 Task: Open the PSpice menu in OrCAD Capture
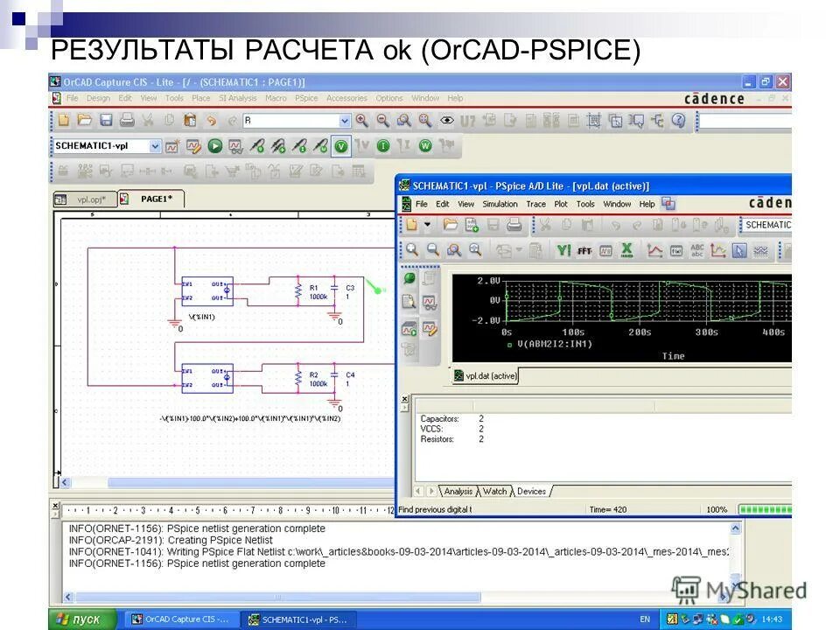306,98
